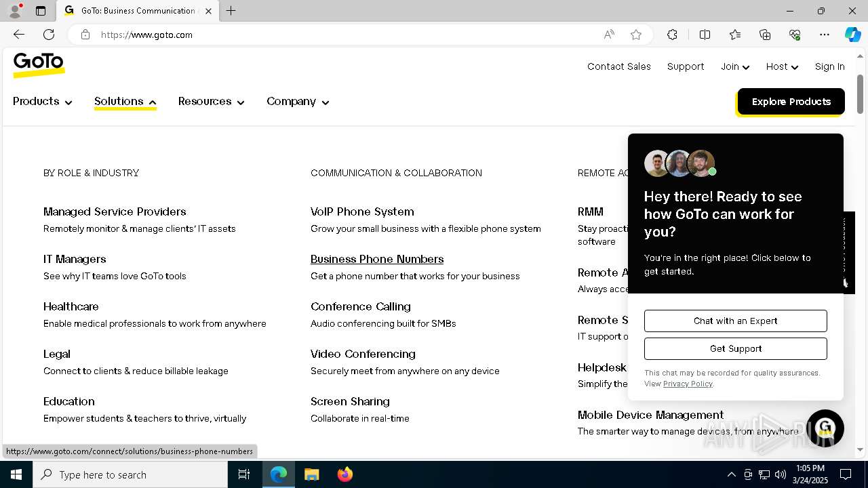Expand the Products menu
This screenshot has height=488, width=868.
click(x=43, y=102)
